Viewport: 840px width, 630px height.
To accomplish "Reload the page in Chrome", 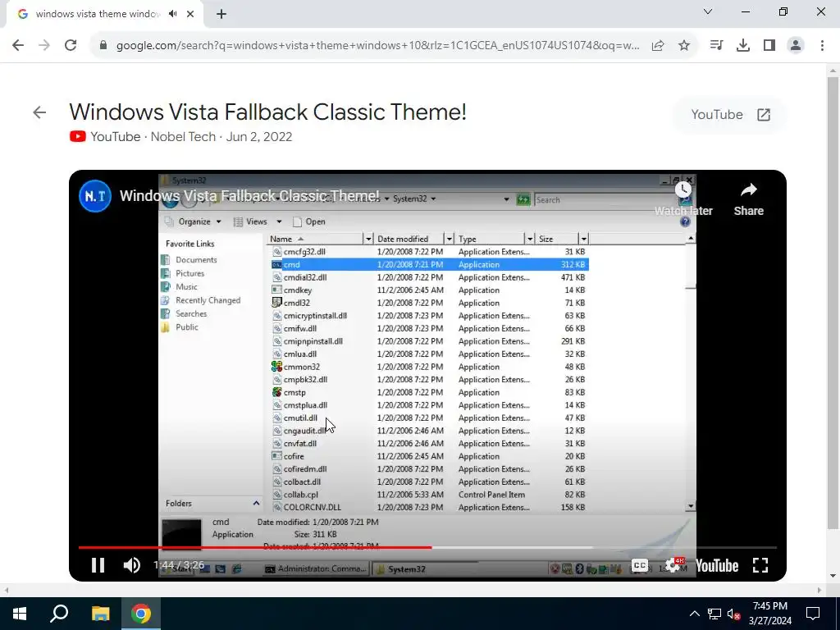I will click(71, 46).
